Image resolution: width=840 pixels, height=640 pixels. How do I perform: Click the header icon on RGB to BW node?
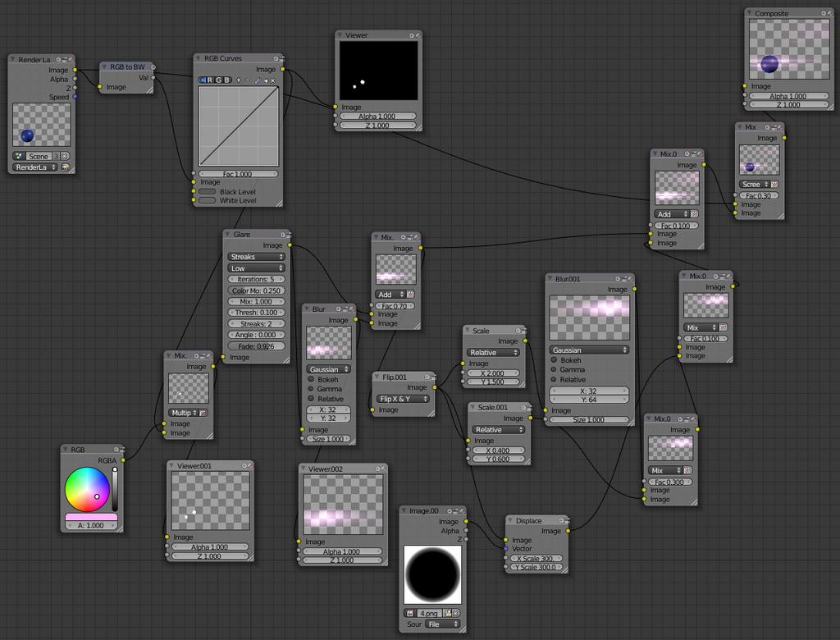point(152,67)
